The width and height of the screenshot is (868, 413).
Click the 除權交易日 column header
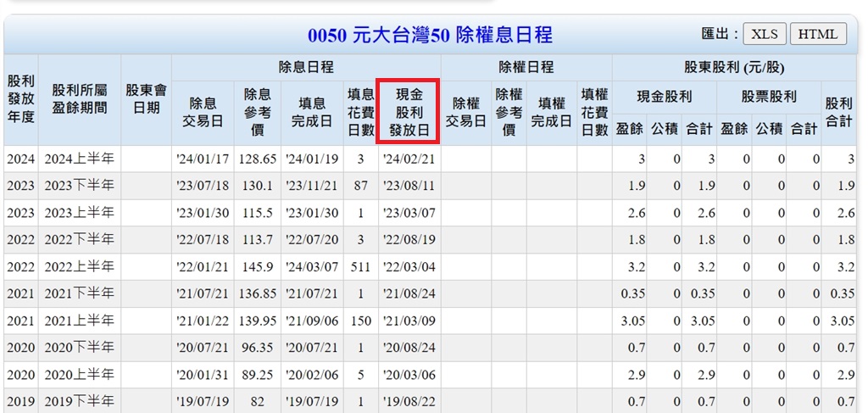click(x=465, y=113)
